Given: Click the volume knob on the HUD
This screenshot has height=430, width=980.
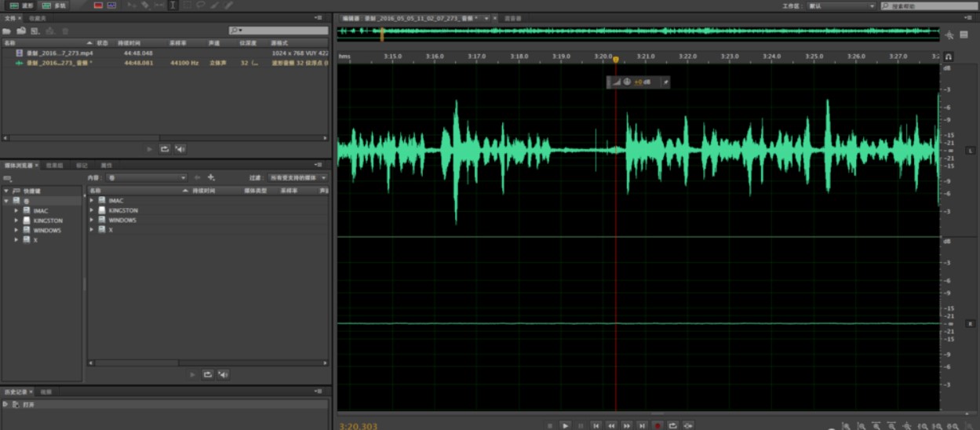Looking at the screenshot, I should coord(627,82).
